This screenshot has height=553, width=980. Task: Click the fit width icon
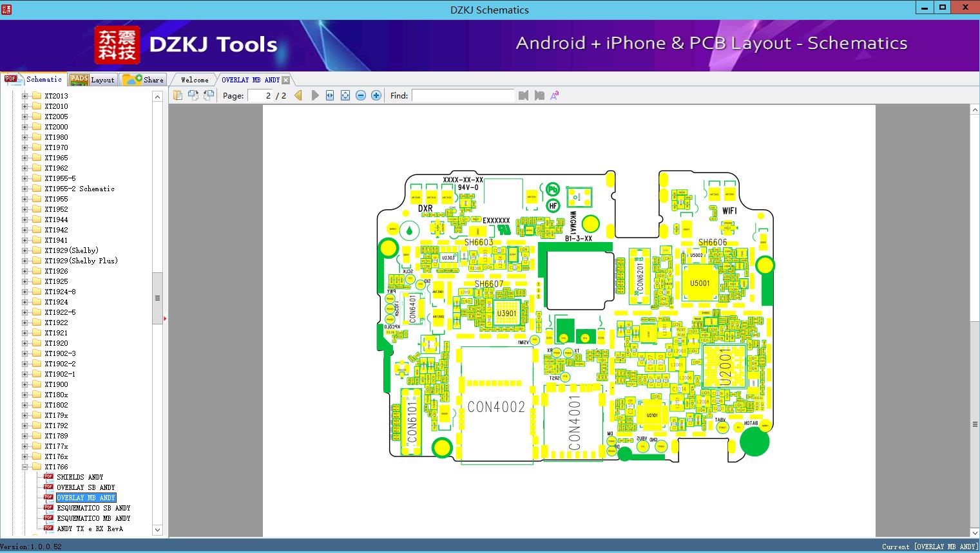(x=330, y=95)
